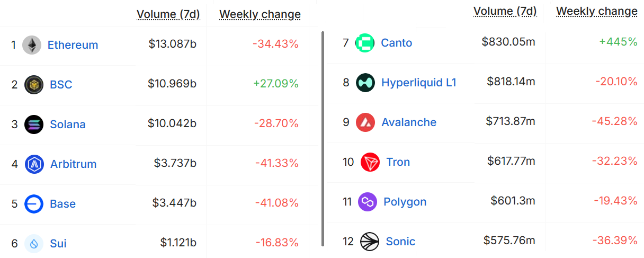Click the Arbitrum chain logo icon
Viewport: 644px width, 258px height.
(x=34, y=164)
